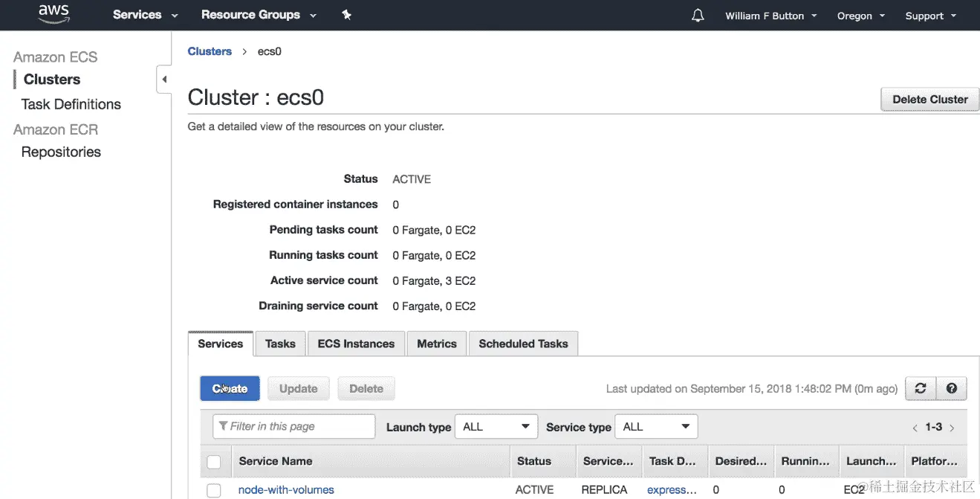This screenshot has height=499, width=980.
Task: Click the Delete Cluster button
Action: click(x=929, y=99)
